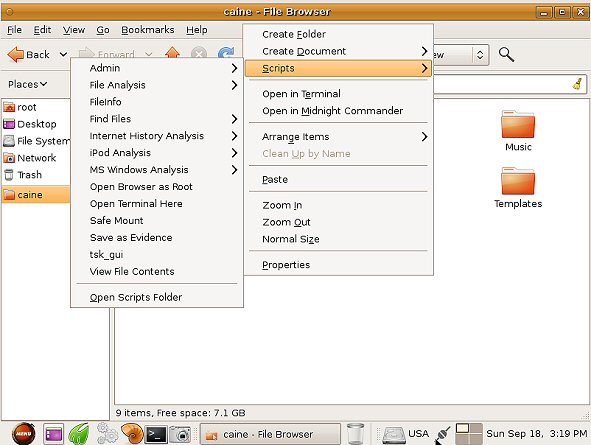Choose Create Folder in context menu
Screen dimensions: 591x445
338,34
